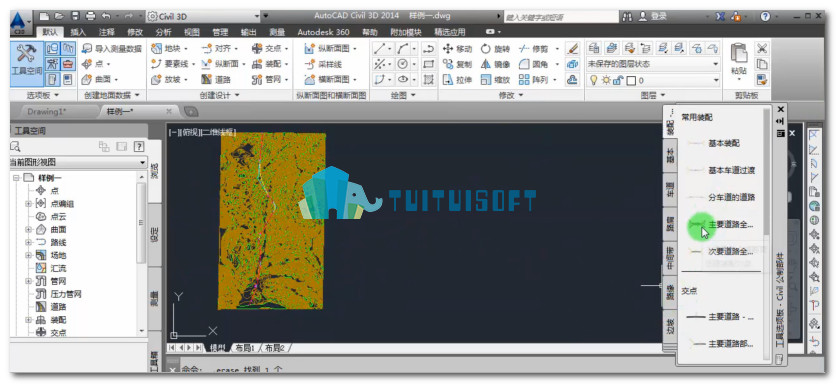Viewport: 836px width, 384px height.
Task: Click the Save icon in quick access toolbar
Action: tap(75, 16)
